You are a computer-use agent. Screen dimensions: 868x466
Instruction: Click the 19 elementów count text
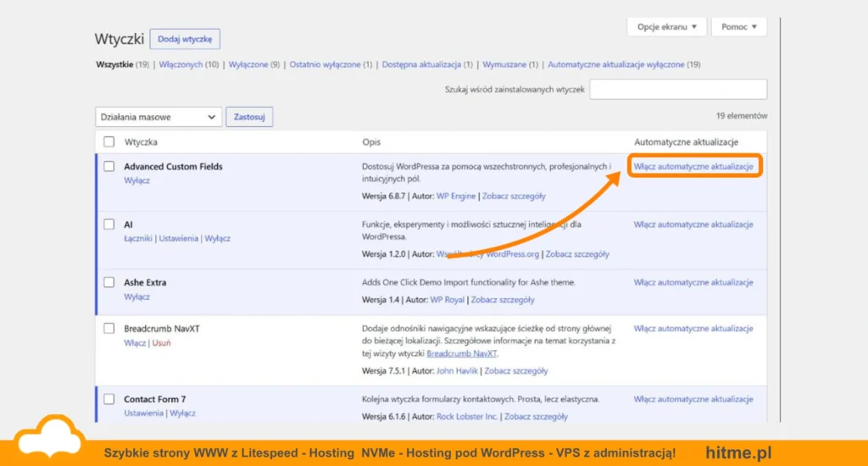[x=741, y=116]
